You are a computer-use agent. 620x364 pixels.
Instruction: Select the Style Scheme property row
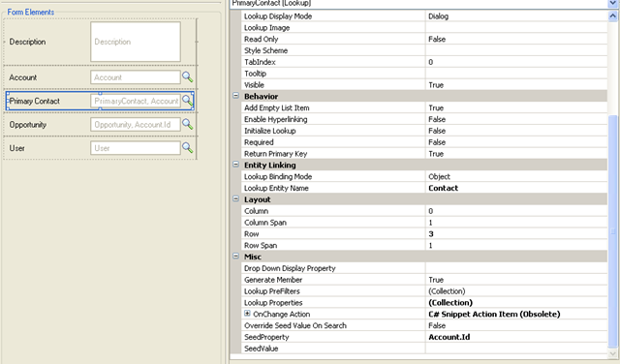424,50
